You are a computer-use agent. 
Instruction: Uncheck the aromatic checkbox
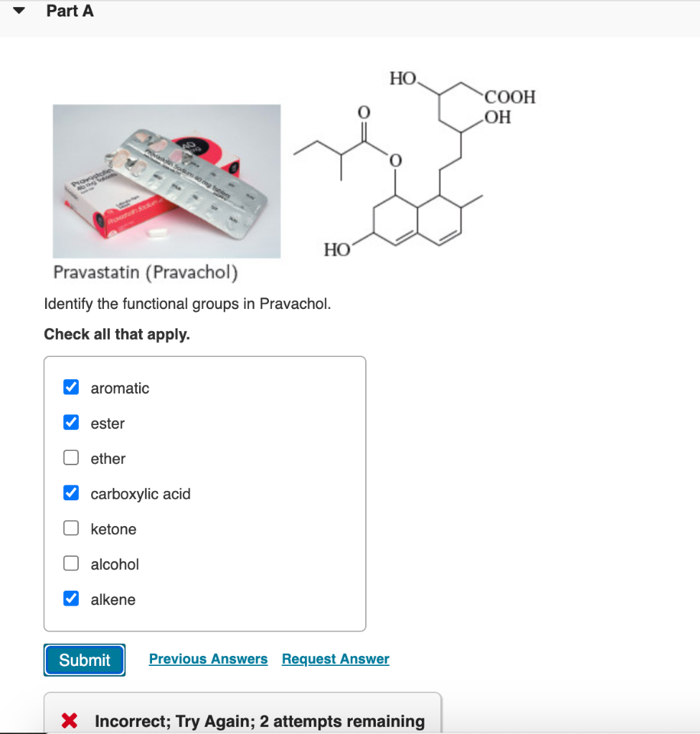[x=70, y=386]
